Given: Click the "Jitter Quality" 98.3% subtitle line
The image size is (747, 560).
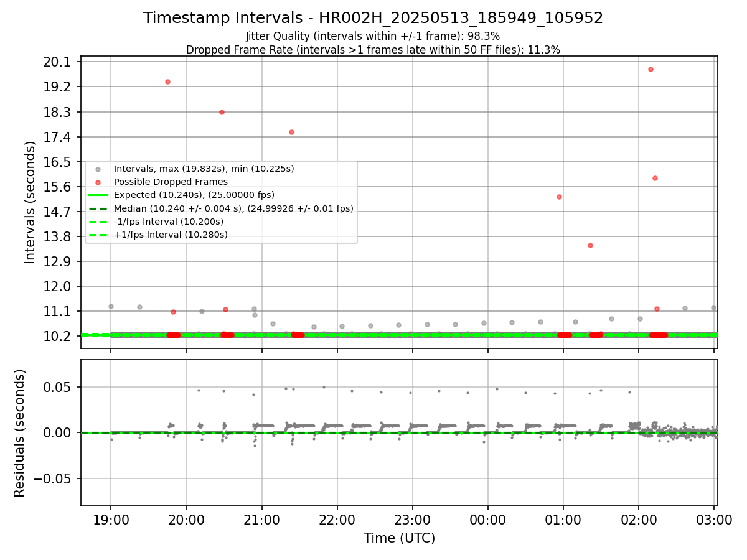Looking at the screenshot, I should [x=373, y=37].
